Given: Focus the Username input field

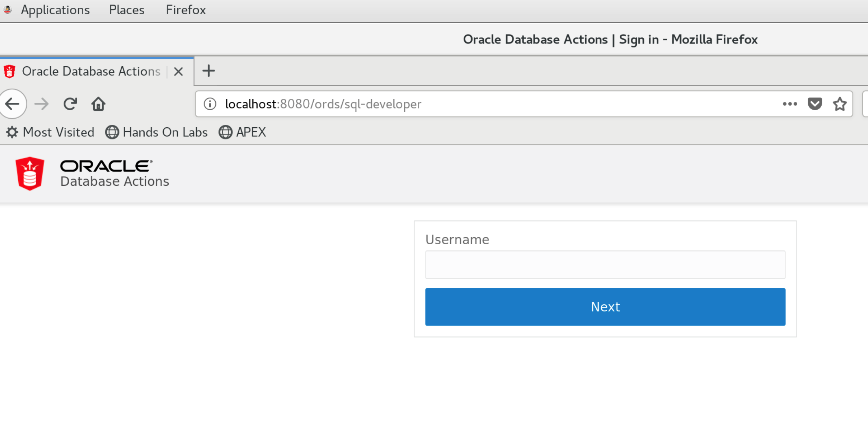Looking at the screenshot, I should [x=605, y=265].
